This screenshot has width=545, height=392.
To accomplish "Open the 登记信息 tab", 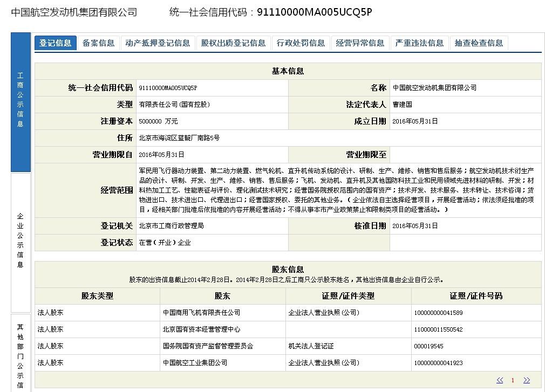I will pyautogui.click(x=55, y=43).
